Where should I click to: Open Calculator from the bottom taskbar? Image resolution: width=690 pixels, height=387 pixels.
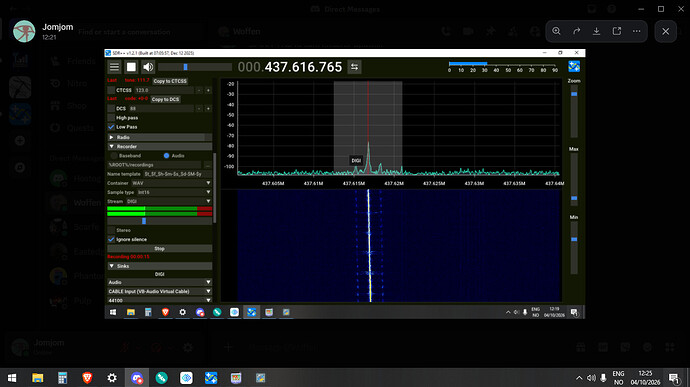62,378
